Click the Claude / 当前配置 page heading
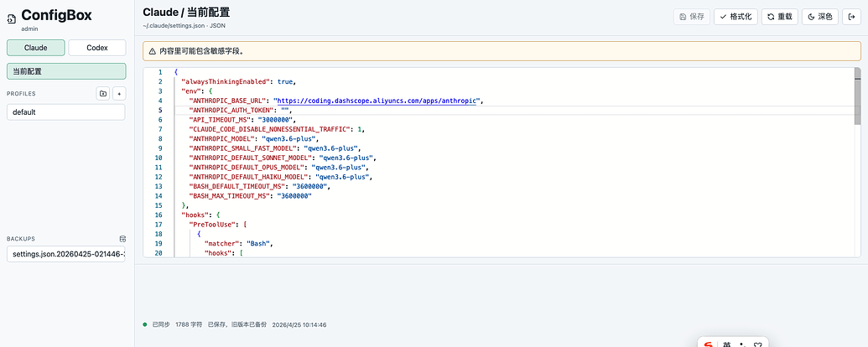Screen dimensions: 868x347 186,13
